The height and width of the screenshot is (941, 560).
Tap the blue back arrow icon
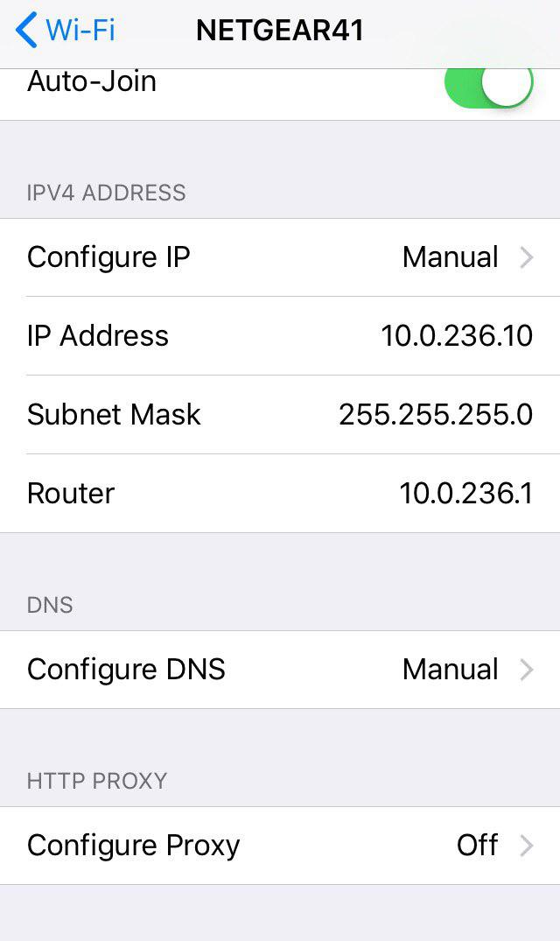26,29
